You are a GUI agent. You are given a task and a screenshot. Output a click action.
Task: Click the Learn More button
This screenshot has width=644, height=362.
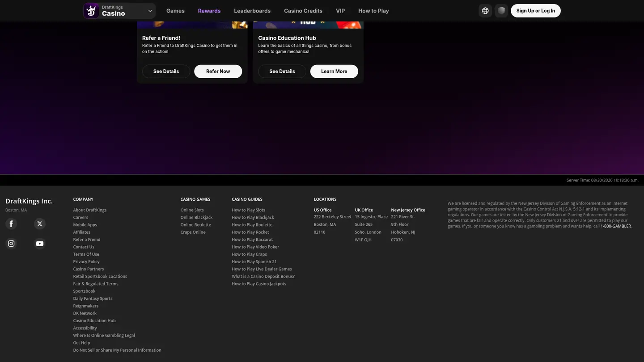[334, 72]
